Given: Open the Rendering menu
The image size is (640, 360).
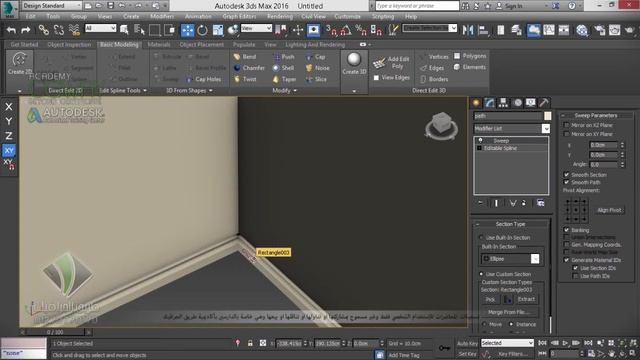Looking at the screenshot, I should pos(280,16).
